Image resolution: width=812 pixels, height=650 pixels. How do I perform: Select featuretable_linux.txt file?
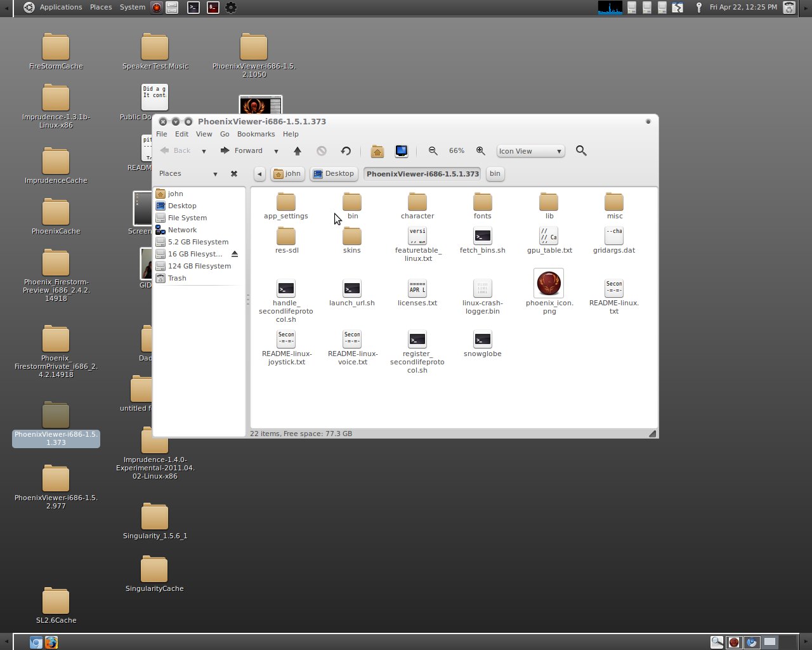(417, 244)
